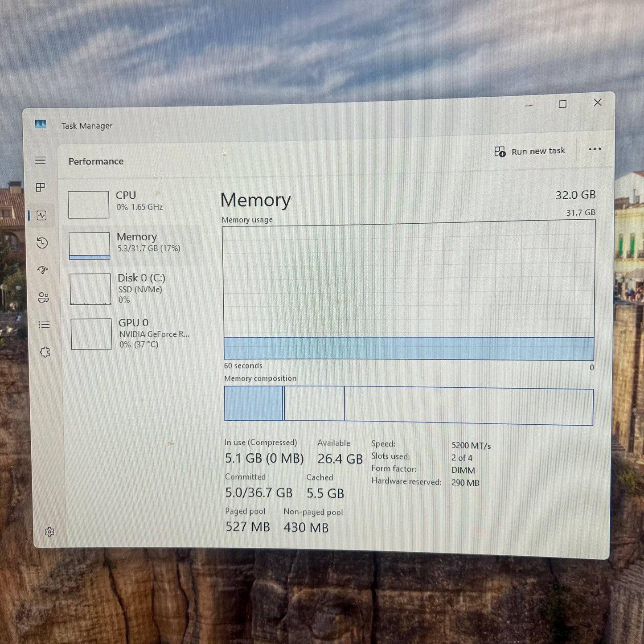Click Run new task button
This screenshot has height=644, width=644.
530,152
